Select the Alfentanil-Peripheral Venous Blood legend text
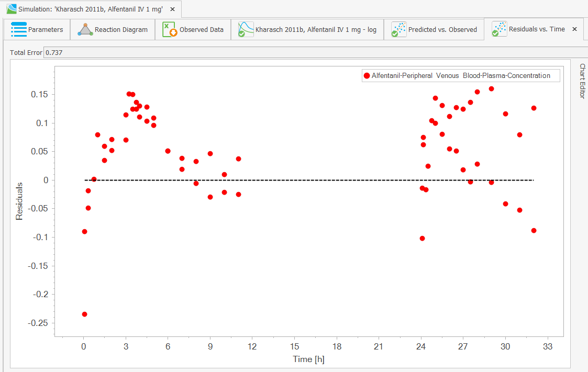The width and height of the screenshot is (588, 372). point(461,76)
